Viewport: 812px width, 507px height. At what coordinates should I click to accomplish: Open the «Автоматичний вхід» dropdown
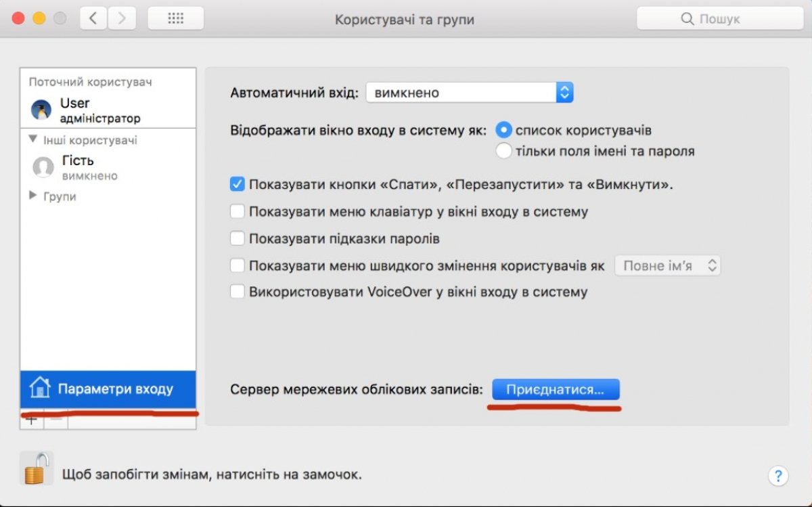click(x=470, y=93)
